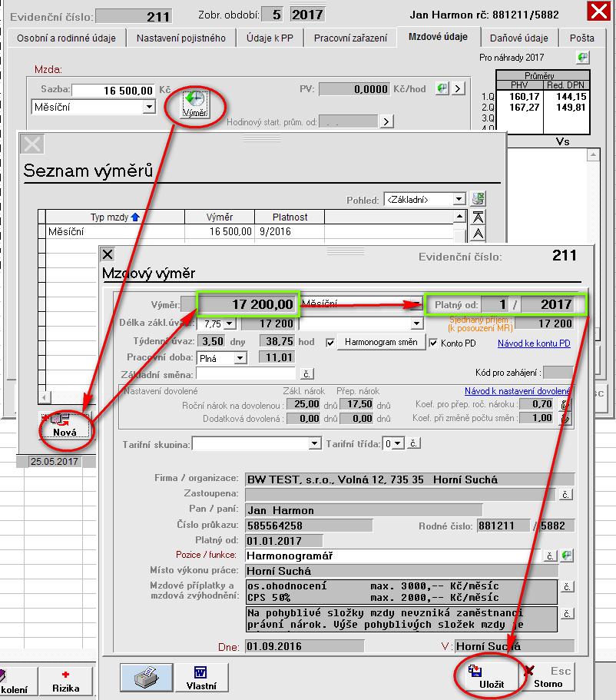Click č. button beside Mzdové příplatky text
The image size is (616, 700).
[567, 586]
